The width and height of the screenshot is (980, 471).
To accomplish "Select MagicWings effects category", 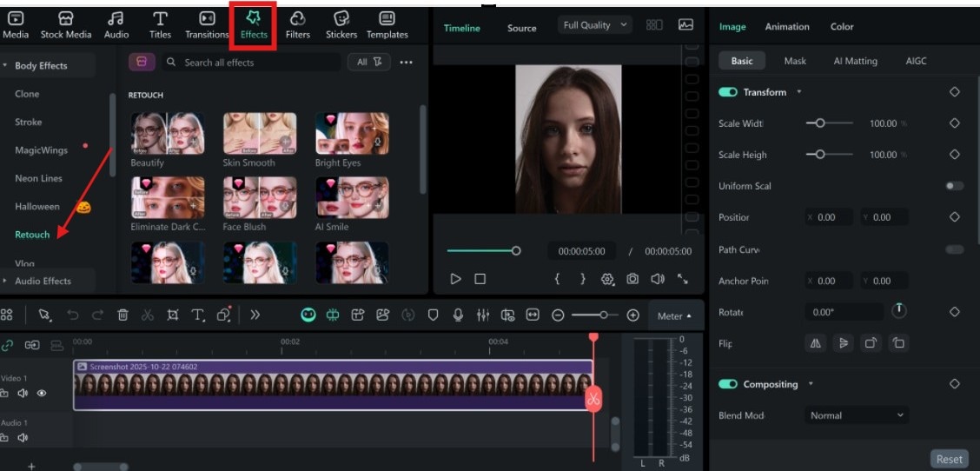I will tap(41, 150).
